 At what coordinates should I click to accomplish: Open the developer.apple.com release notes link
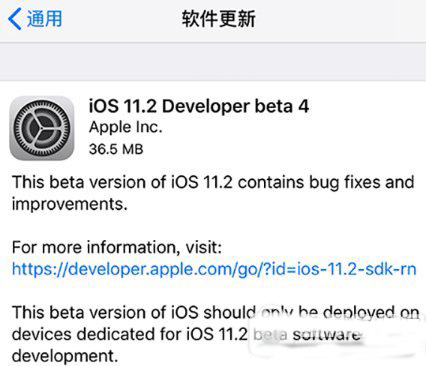point(214,269)
